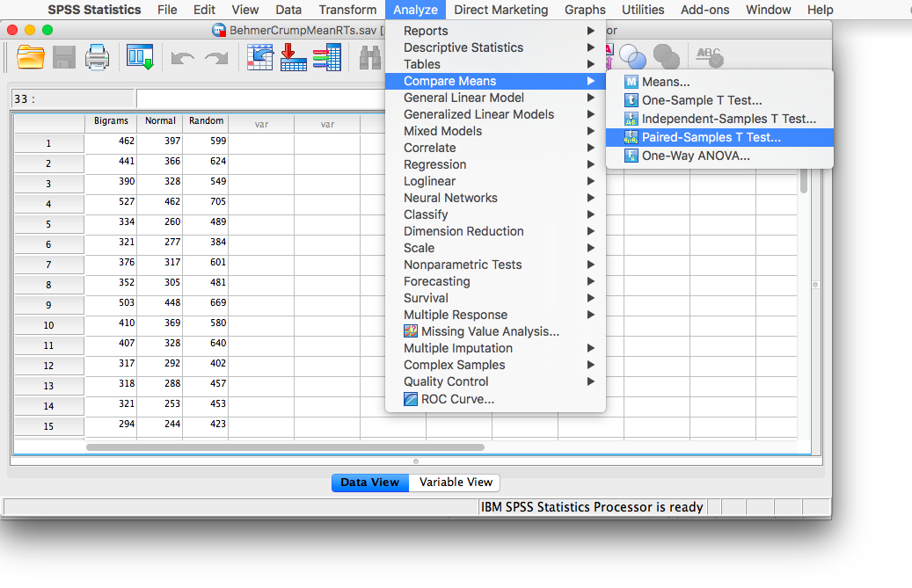Click the Spell check ABC icon

click(x=711, y=57)
